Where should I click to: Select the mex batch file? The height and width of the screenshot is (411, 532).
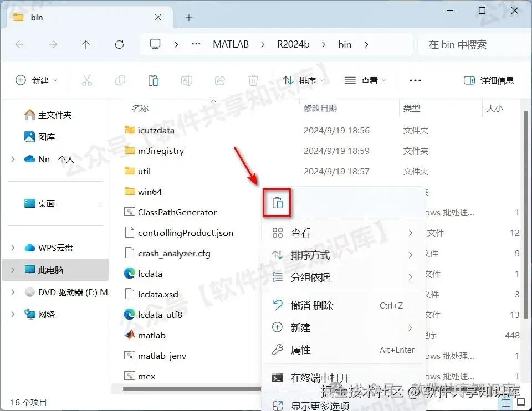point(140,376)
